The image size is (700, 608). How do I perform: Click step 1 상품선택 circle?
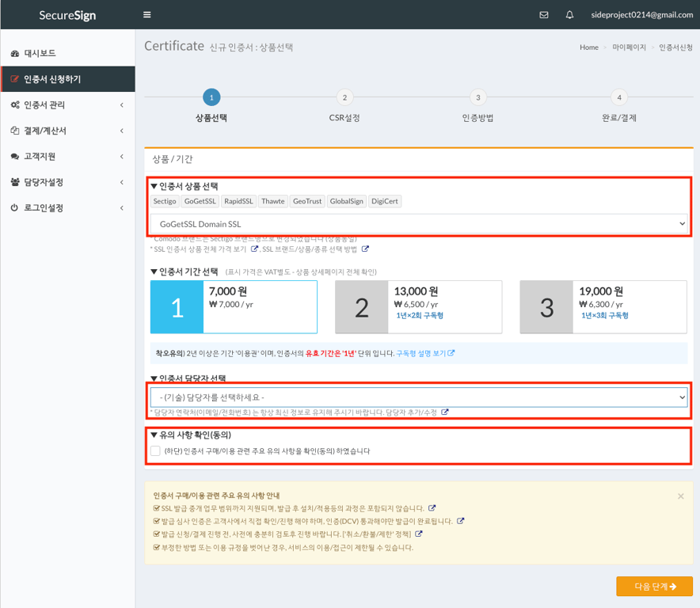(211, 97)
